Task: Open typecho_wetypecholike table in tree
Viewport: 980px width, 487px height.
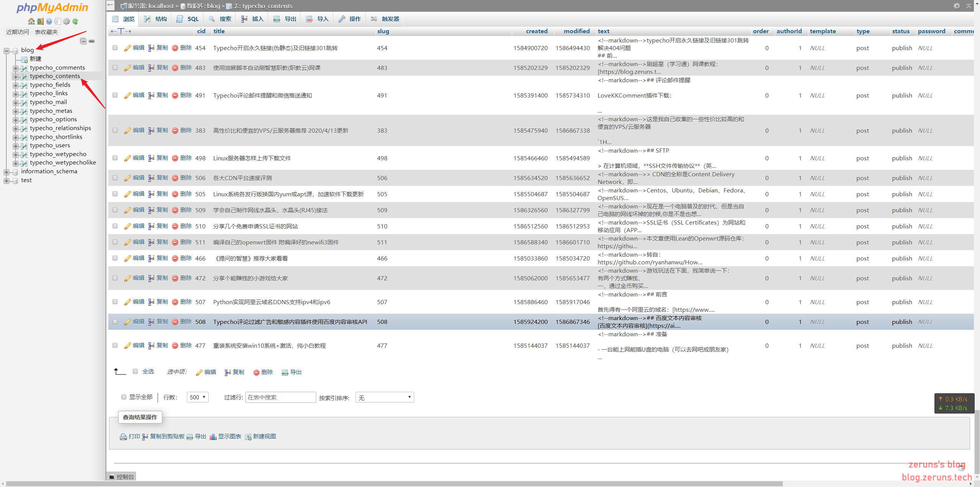Action: [x=63, y=163]
